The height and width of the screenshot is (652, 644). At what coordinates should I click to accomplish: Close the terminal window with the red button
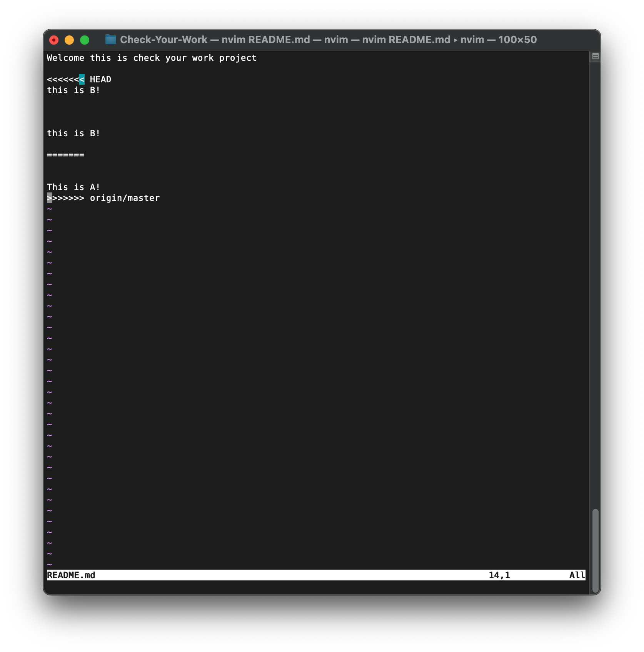click(x=54, y=40)
